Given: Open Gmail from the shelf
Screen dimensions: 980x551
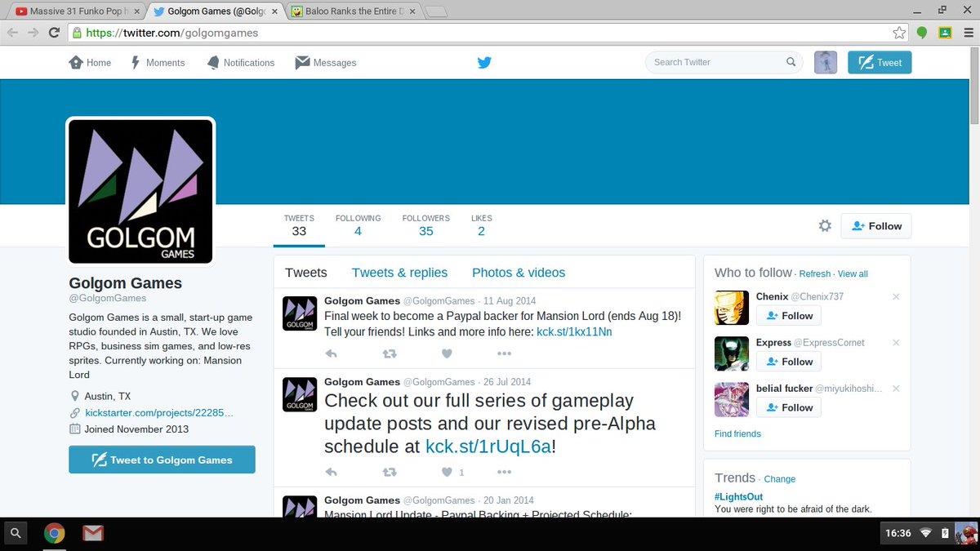Looking at the screenshot, I should click(93, 534).
